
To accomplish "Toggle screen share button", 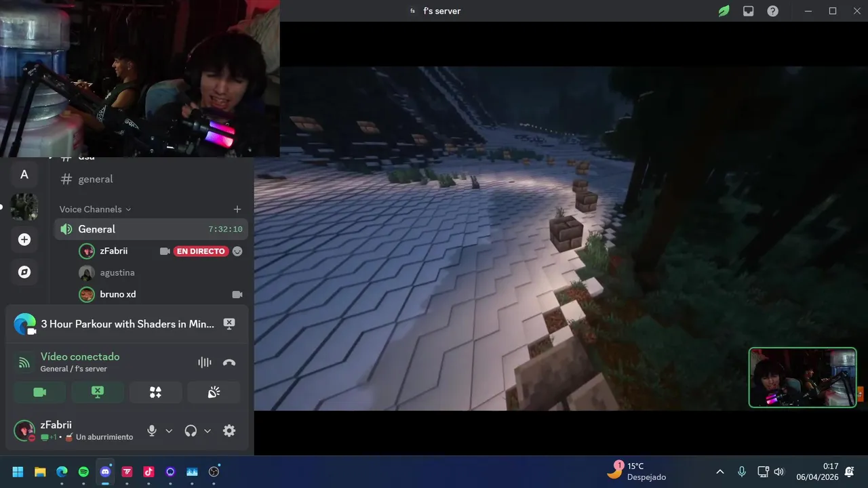I will tap(98, 392).
